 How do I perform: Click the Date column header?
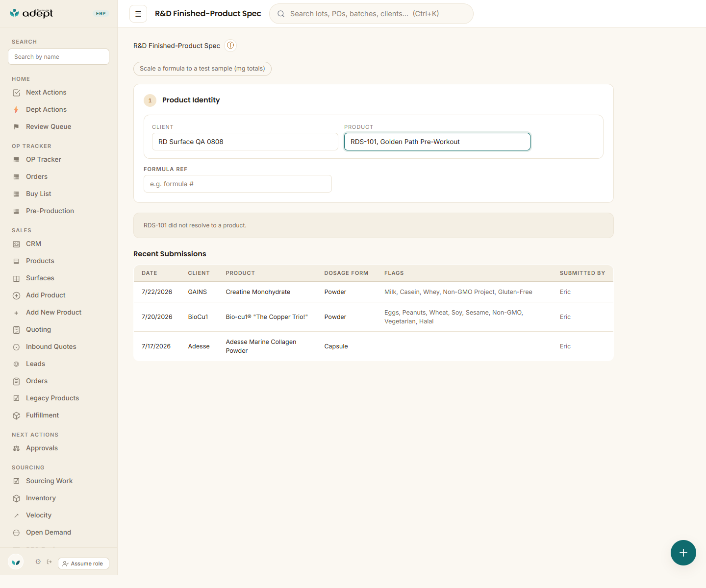click(150, 273)
